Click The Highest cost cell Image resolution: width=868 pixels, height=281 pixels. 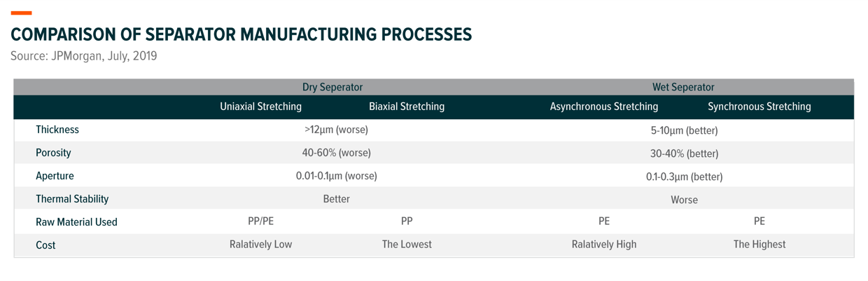pos(759,245)
